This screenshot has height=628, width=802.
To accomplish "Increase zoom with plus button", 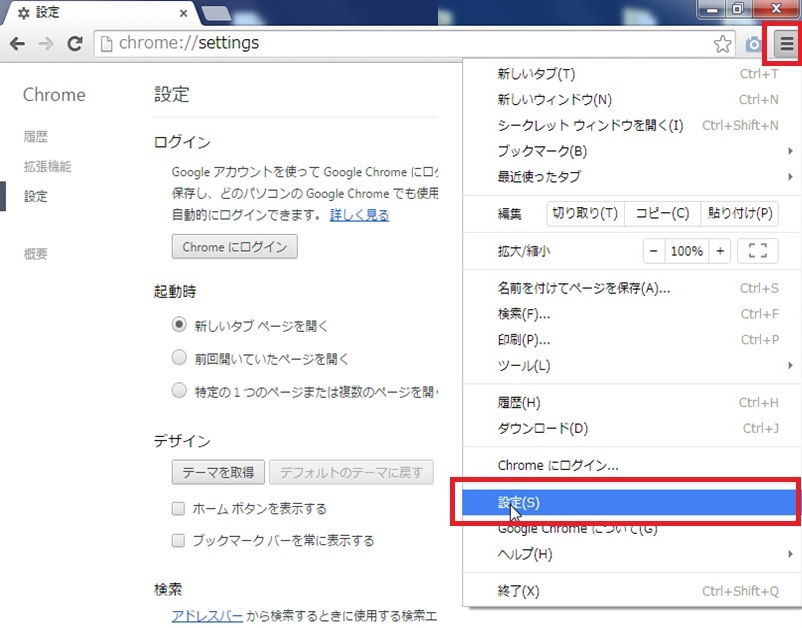I will [x=720, y=251].
